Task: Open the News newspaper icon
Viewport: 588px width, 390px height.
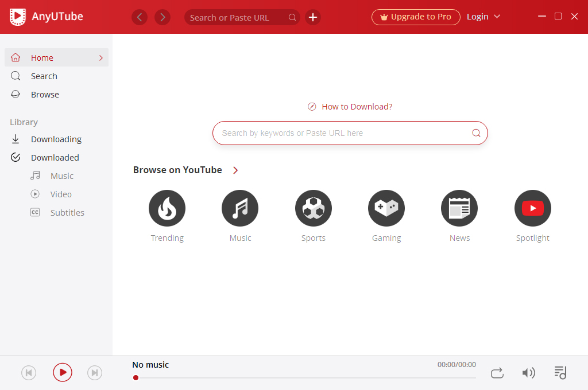Action: click(x=459, y=208)
